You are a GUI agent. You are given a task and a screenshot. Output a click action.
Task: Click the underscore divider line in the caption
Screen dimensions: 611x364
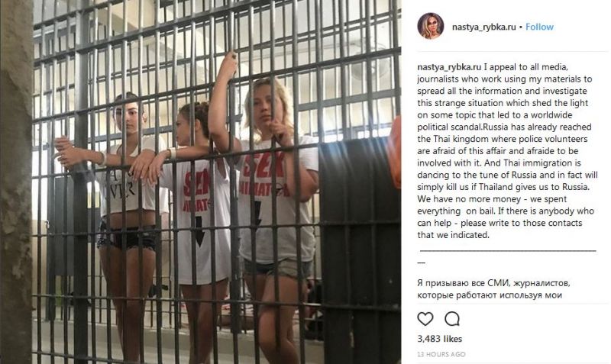(506, 251)
